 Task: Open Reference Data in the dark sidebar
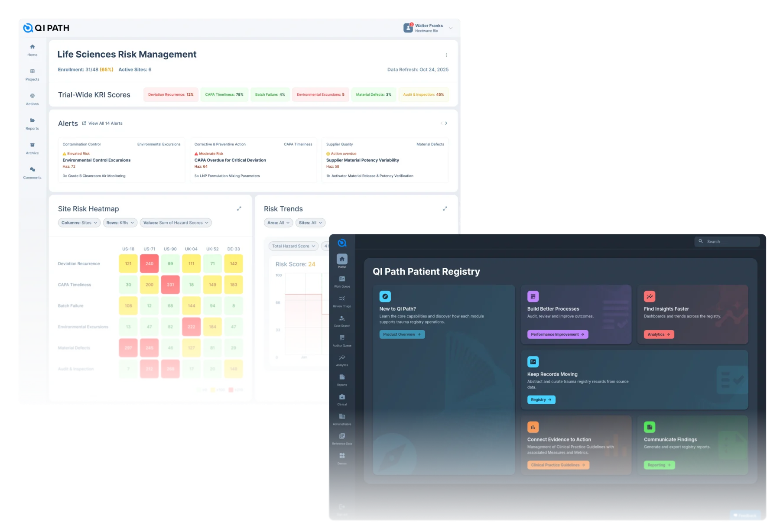click(x=342, y=439)
